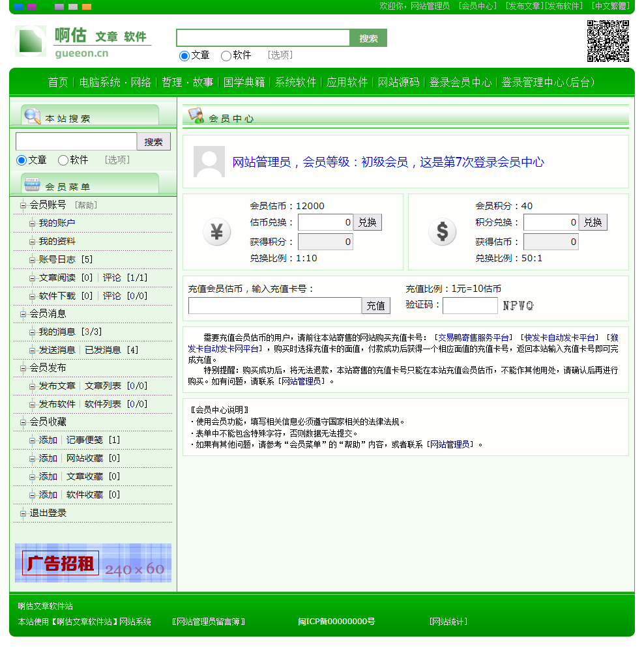Screen dimensions: 644x647
Task: Collapse the 会员账号 tree node
Action: (x=23, y=205)
